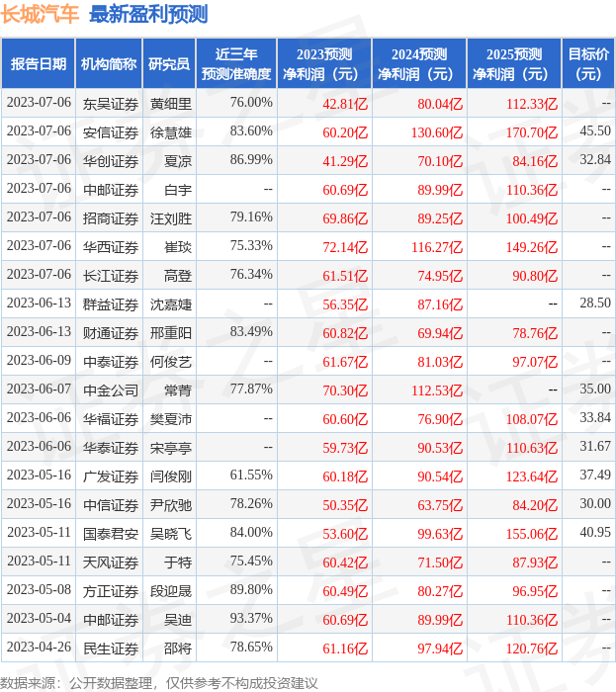Viewport: 616px width, 692px height.
Task: Click target price 31.67
Action: (x=595, y=446)
